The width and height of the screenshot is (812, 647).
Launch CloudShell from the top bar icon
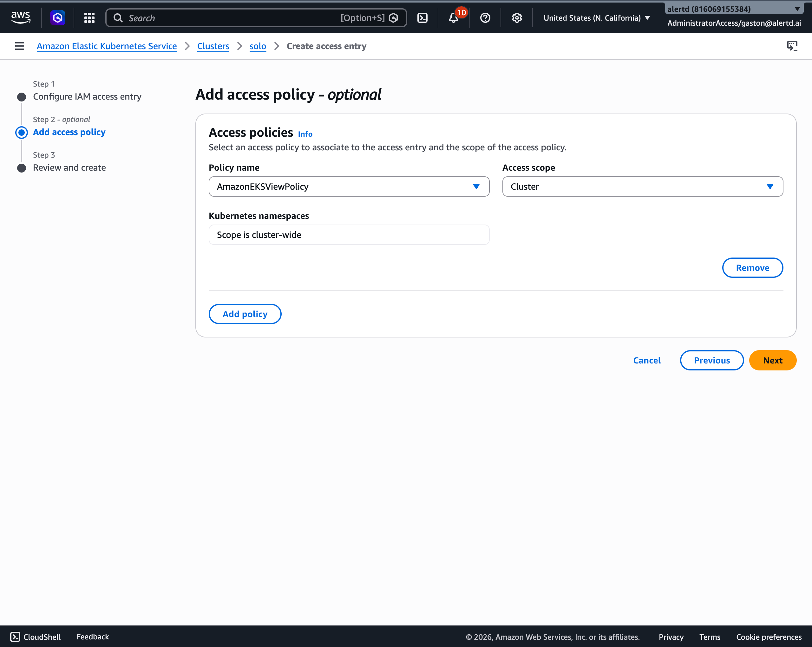(x=422, y=18)
